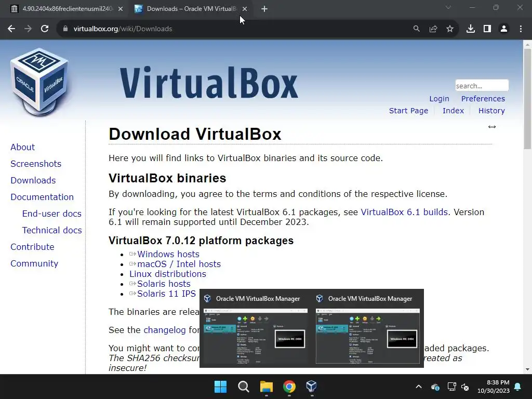Open Windows Start menu

[220, 386]
